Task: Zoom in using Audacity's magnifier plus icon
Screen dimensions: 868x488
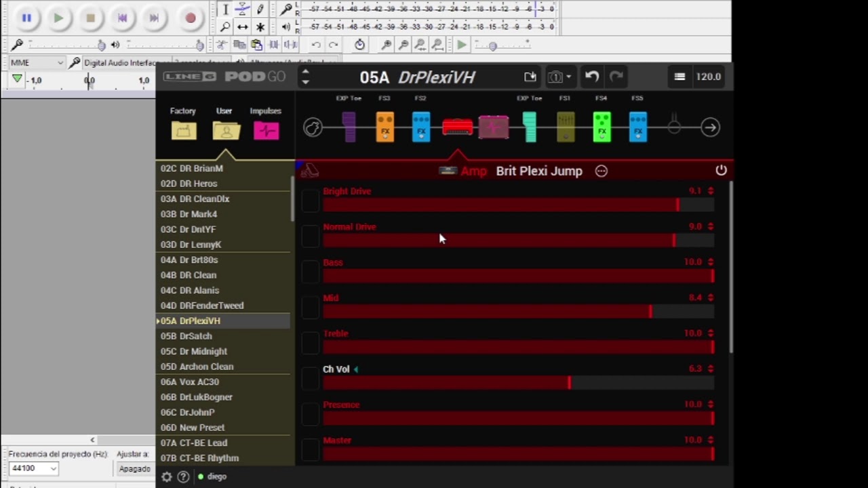Action: pos(387,45)
